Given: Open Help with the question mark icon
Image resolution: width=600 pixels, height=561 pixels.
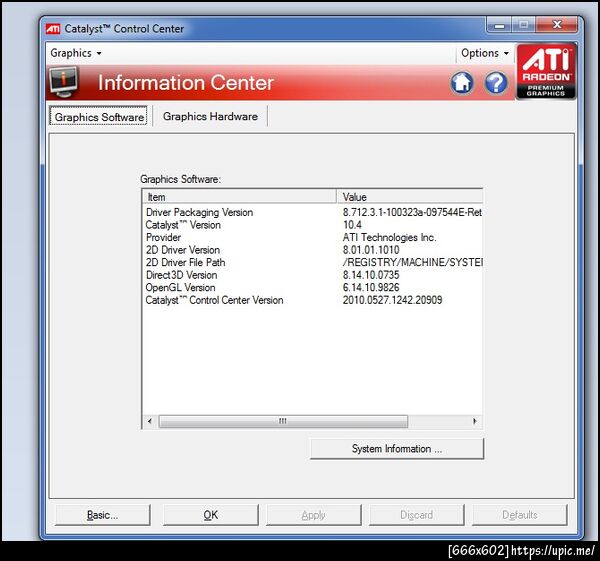Looking at the screenshot, I should pos(496,83).
